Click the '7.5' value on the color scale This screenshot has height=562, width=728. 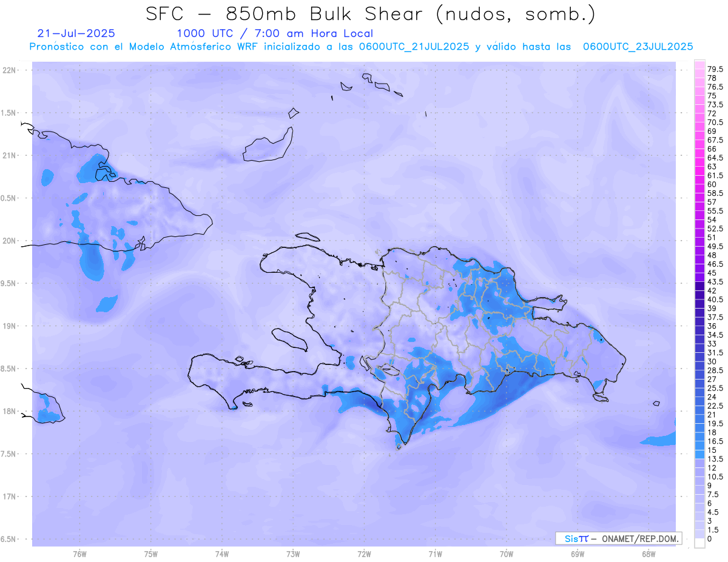point(713,494)
